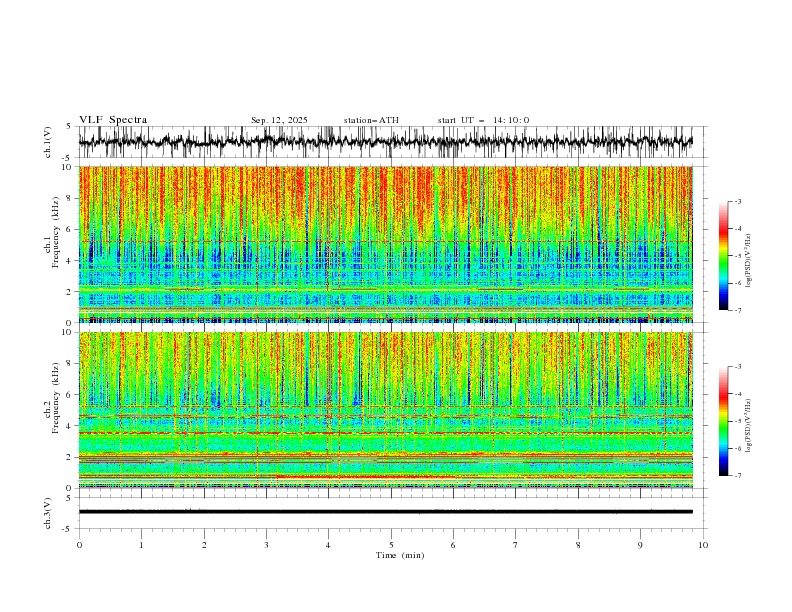
Task: Click the '6' kHz tick on ch.2 axis
Action: [70, 394]
